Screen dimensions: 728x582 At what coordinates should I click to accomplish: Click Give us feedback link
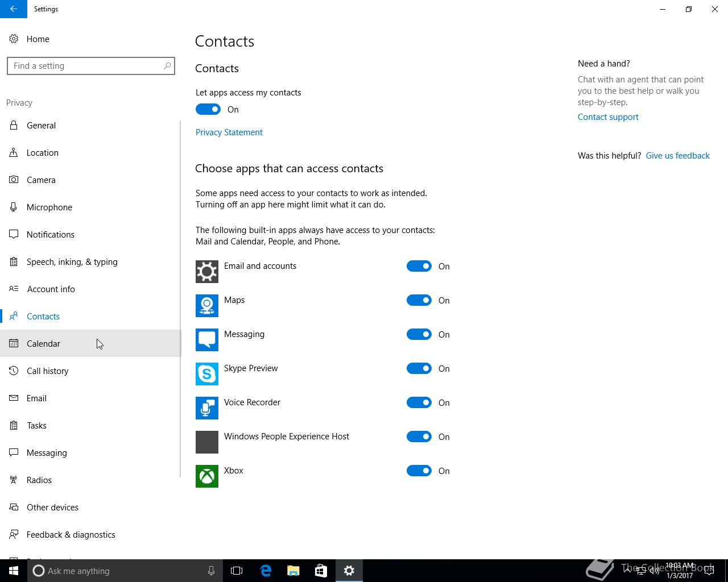tap(677, 156)
